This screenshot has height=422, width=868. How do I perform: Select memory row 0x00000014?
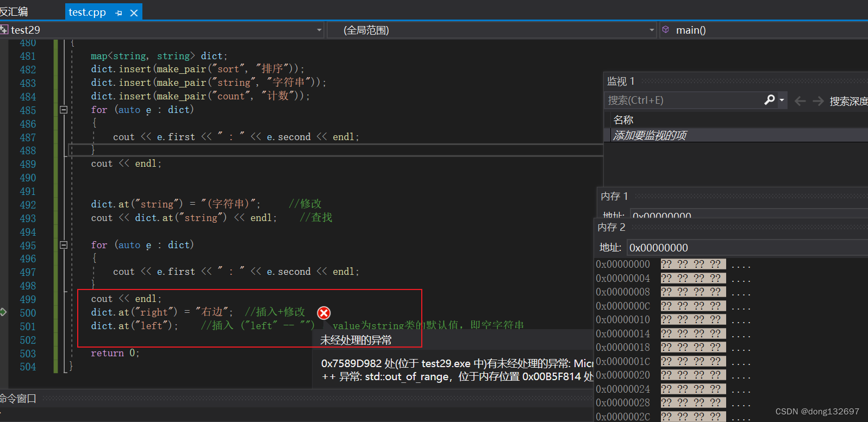click(x=674, y=333)
